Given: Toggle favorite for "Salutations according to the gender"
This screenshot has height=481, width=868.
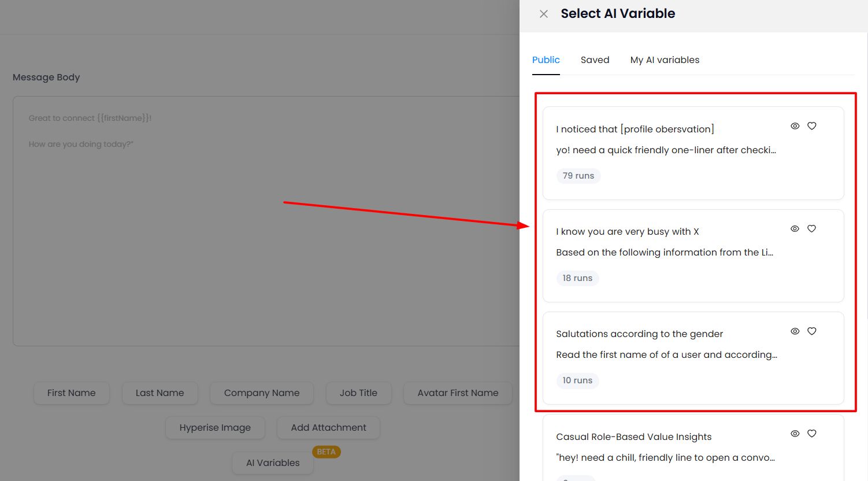Looking at the screenshot, I should tap(811, 331).
